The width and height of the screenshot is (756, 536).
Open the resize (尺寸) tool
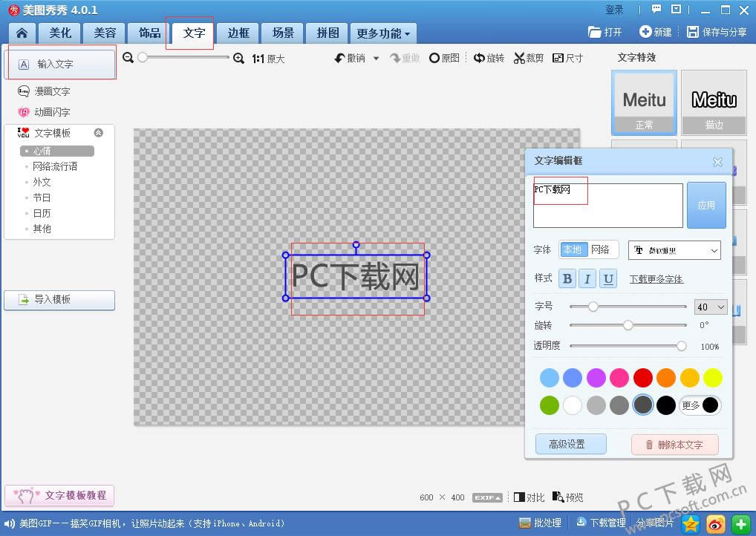click(x=567, y=58)
